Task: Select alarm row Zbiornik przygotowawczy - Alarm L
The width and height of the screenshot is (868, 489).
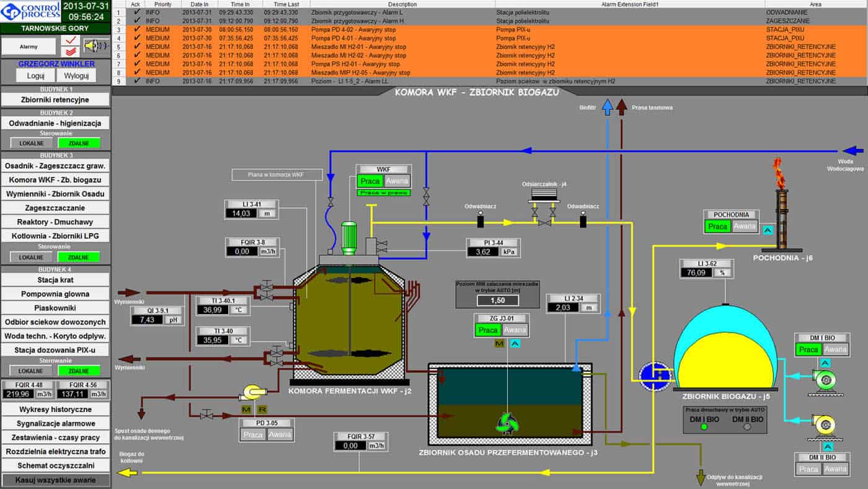Action: (x=489, y=12)
